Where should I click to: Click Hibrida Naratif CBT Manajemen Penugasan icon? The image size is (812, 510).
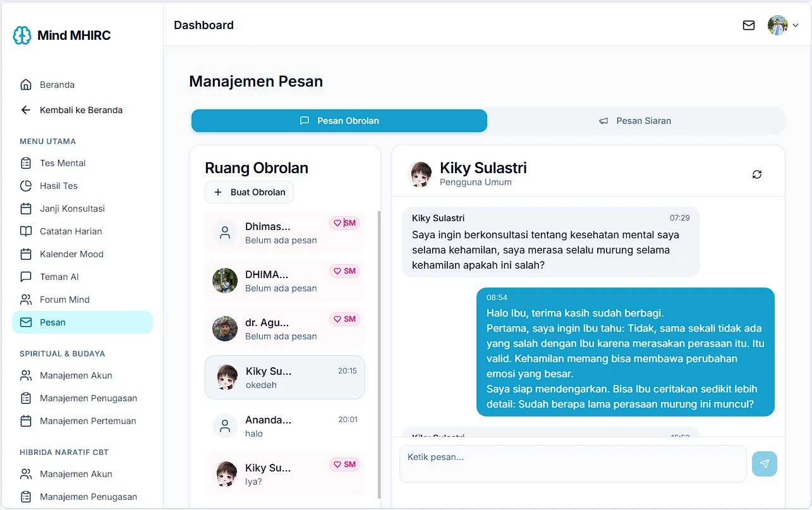click(x=26, y=497)
